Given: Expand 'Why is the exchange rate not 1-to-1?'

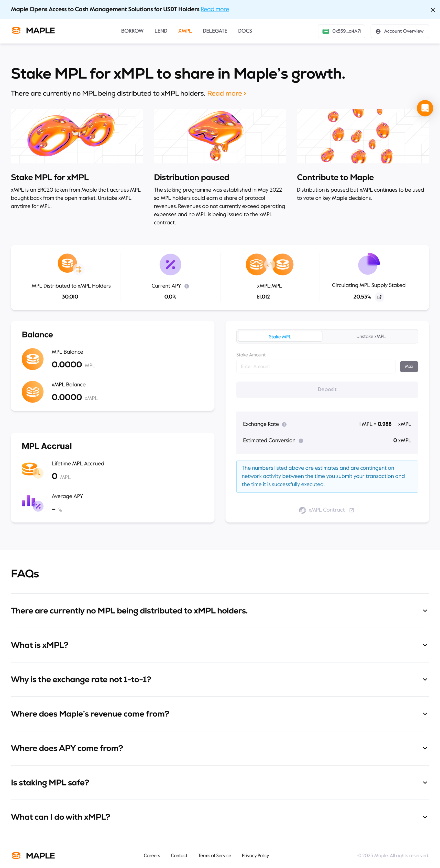Looking at the screenshot, I should (x=220, y=679).
